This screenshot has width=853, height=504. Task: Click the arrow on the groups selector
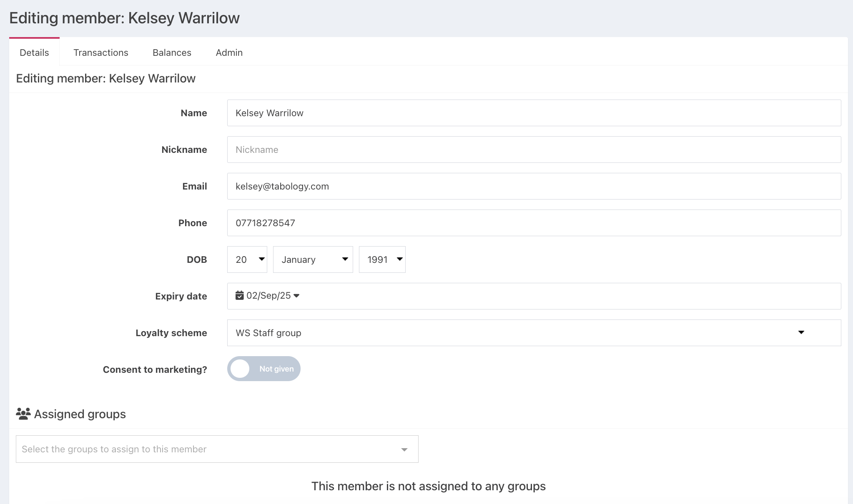click(x=404, y=449)
